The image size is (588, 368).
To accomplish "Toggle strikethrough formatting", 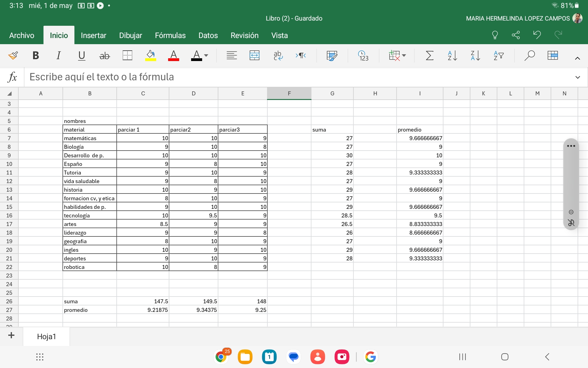I will point(104,56).
